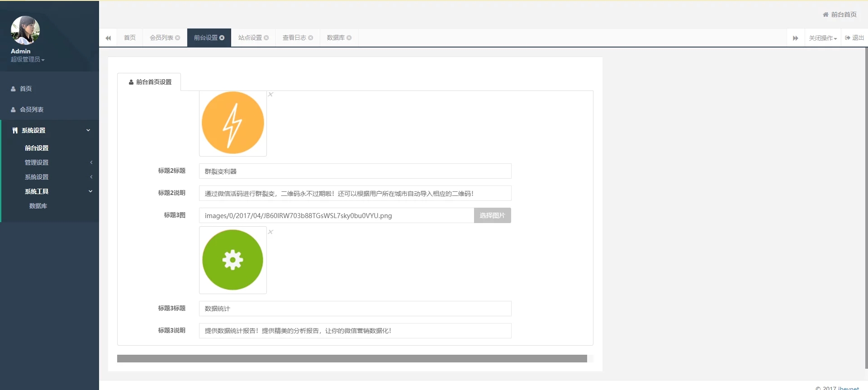Click the 标题2标题 input field

click(x=355, y=171)
